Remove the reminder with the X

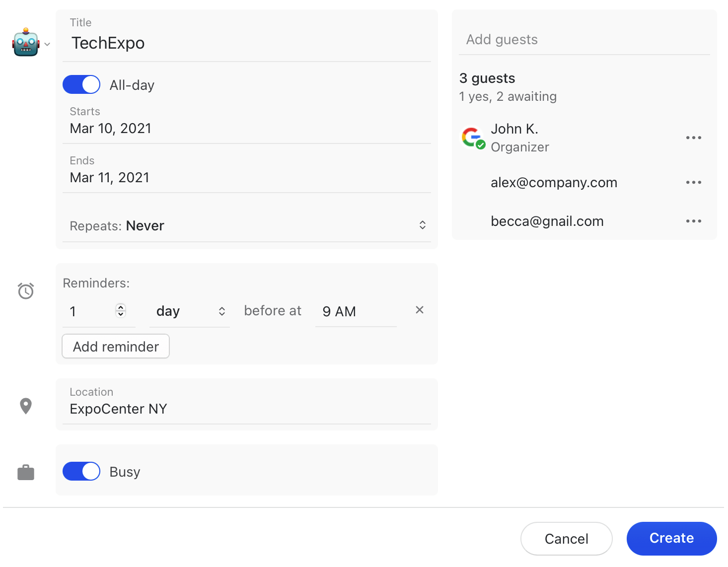[x=419, y=309]
